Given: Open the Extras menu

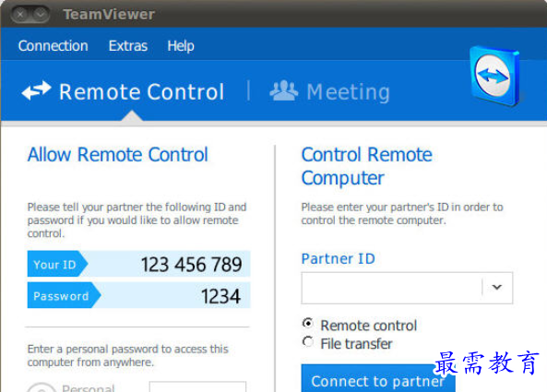Looking at the screenshot, I should [x=127, y=46].
